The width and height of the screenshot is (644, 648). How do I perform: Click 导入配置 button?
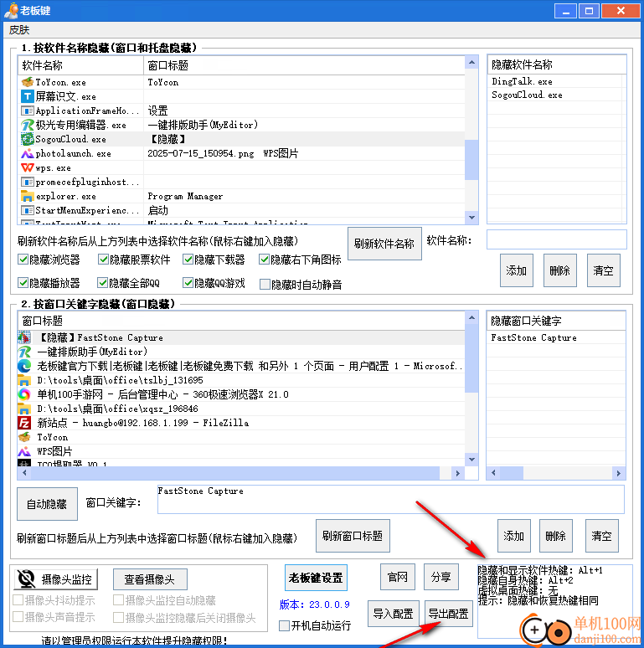pyautogui.click(x=393, y=614)
